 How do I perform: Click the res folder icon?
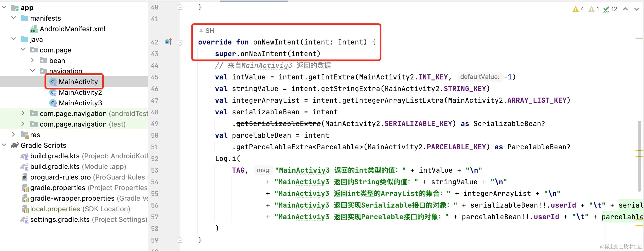pos(25,135)
